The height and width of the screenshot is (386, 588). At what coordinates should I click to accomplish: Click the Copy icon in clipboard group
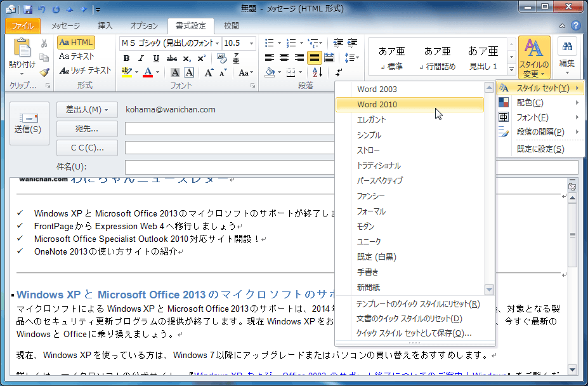[44, 57]
